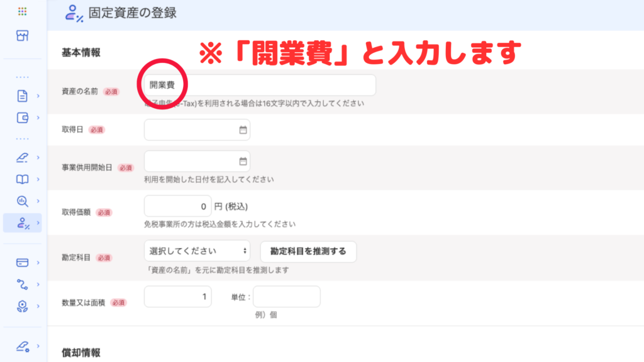This screenshot has height=362, width=644.
Task: Select the wallet icon in sidebar
Action: pos(23,118)
